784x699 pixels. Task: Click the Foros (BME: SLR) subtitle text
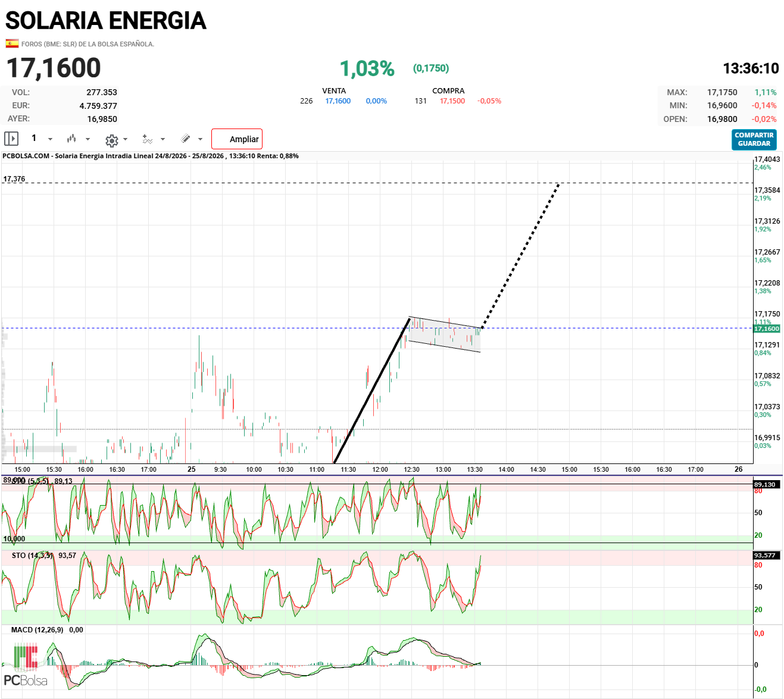pos(88,44)
